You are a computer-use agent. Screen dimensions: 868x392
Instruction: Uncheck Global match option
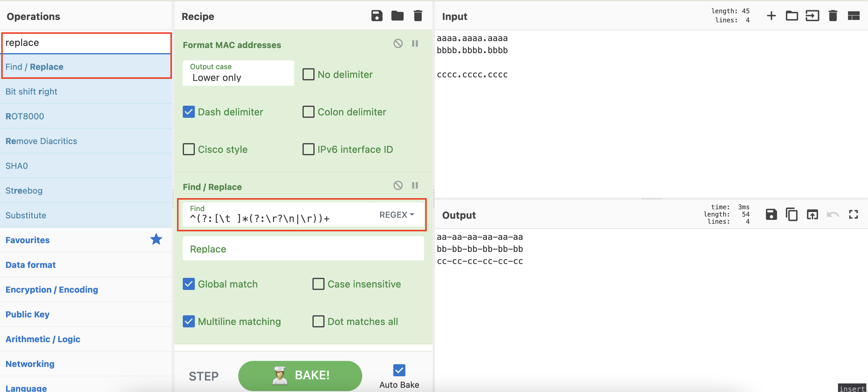point(189,284)
